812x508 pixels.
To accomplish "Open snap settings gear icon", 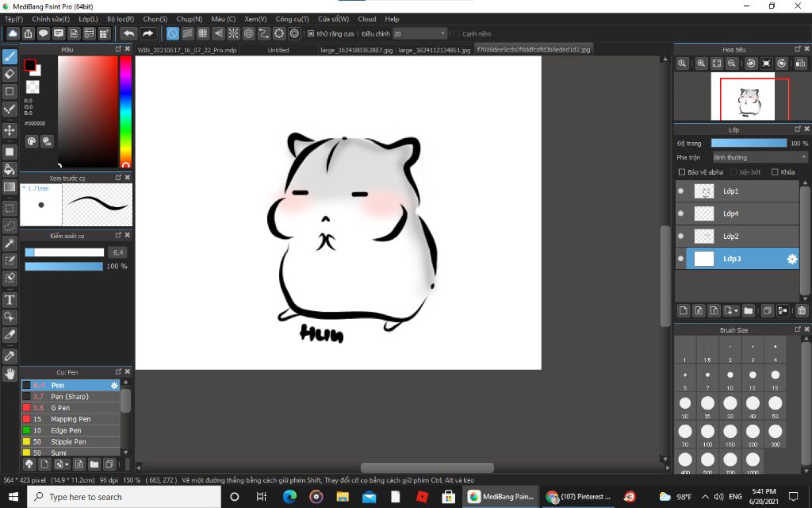I will point(295,33).
